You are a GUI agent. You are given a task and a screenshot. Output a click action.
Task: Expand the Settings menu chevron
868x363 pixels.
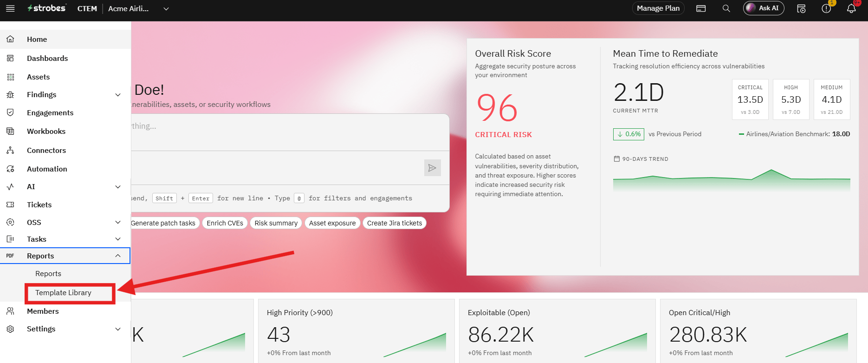(118, 329)
